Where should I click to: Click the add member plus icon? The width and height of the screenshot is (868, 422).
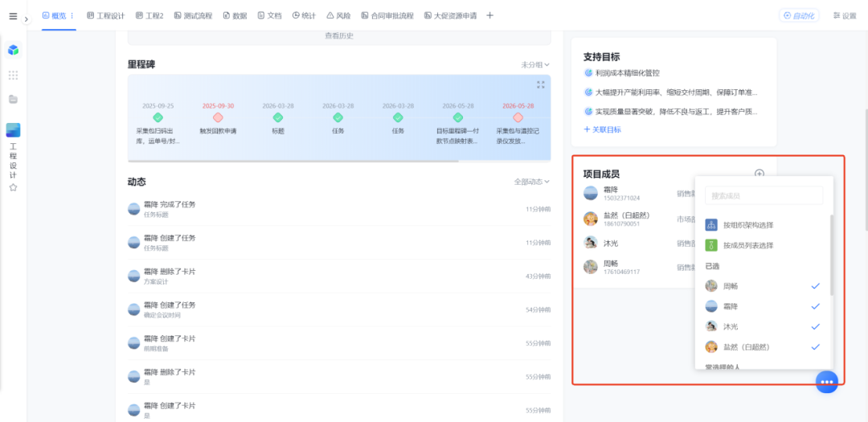(759, 174)
